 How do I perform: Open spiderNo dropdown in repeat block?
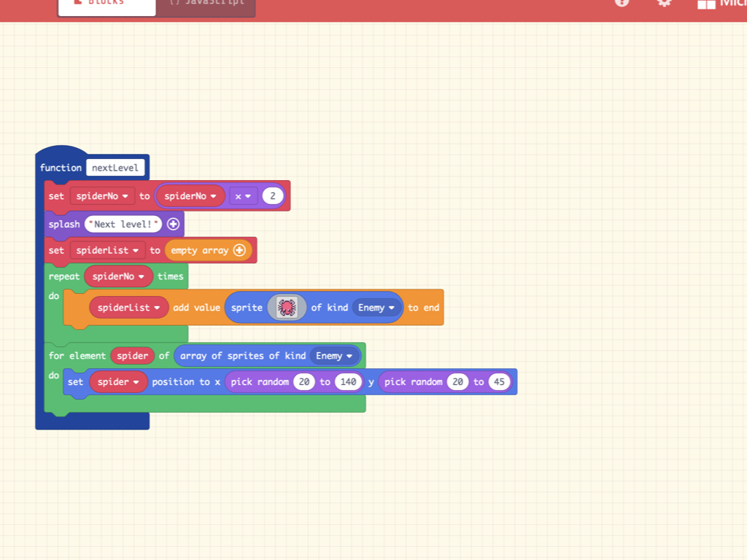pos(118,276)
